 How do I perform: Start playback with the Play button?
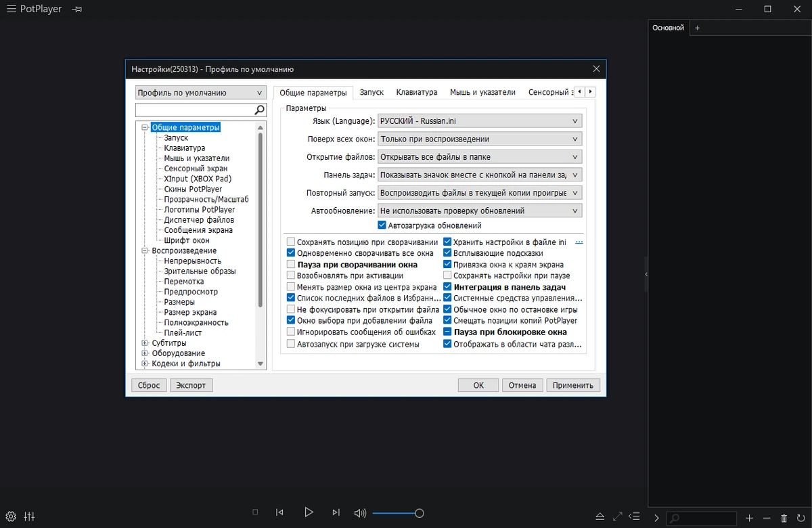click(x=309, y=512)
